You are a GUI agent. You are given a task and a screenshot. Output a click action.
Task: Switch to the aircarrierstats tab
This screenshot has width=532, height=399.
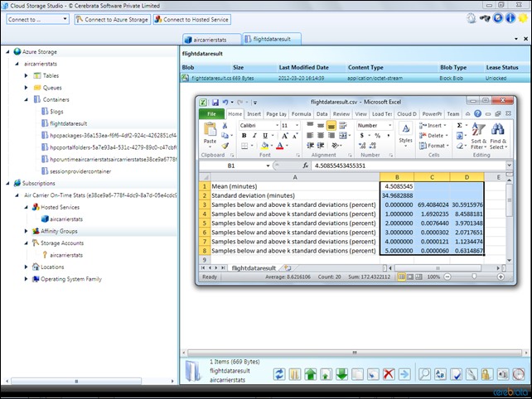pyautogui.click(x=211, y=40)
